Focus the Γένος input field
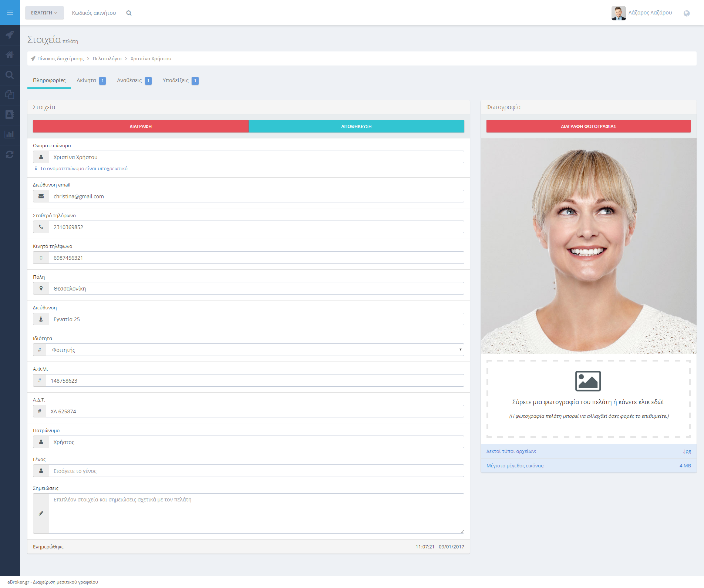The width and height of the screenshot is (704, 588). pyautogui.click(x=256, y=471)
